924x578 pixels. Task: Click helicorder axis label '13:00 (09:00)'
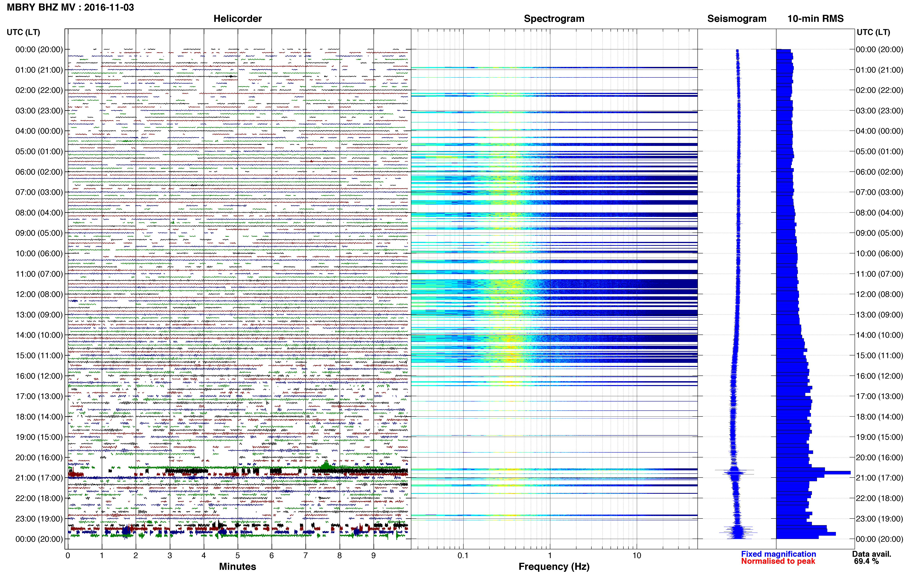(39, 315)
